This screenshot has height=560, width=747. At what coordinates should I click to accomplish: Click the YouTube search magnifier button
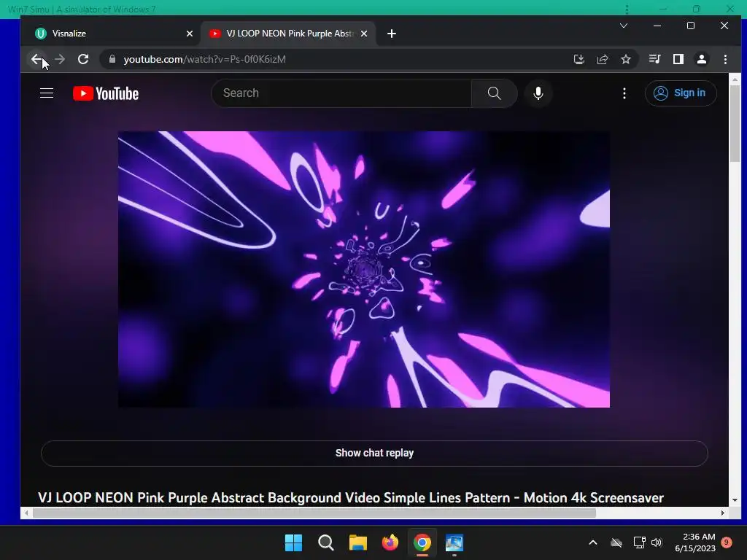[495, 93]
